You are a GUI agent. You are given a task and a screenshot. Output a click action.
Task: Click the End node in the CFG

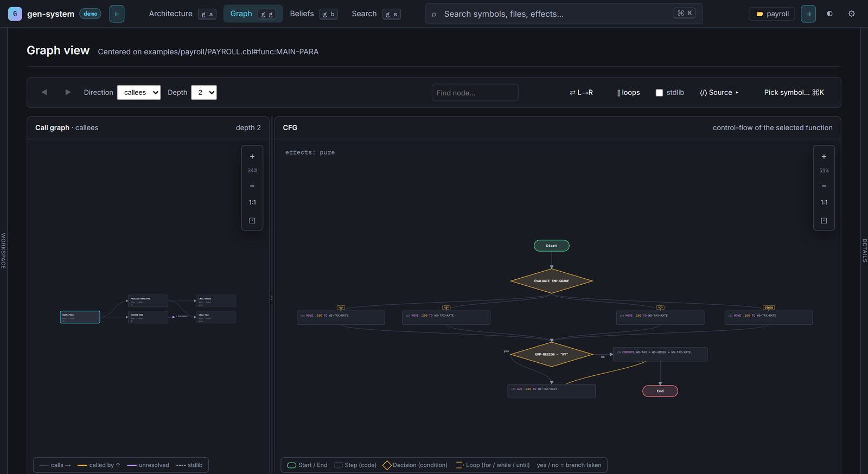coord(660,391)
